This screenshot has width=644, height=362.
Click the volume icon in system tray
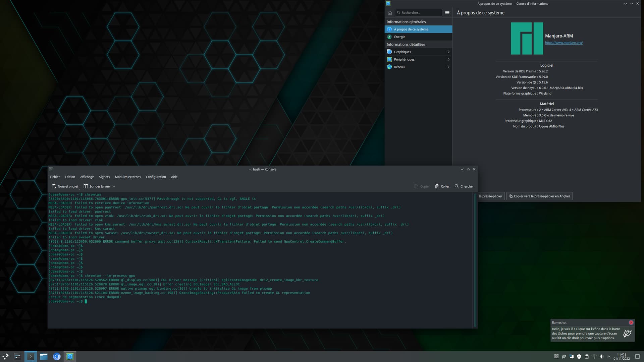(601, 357)
